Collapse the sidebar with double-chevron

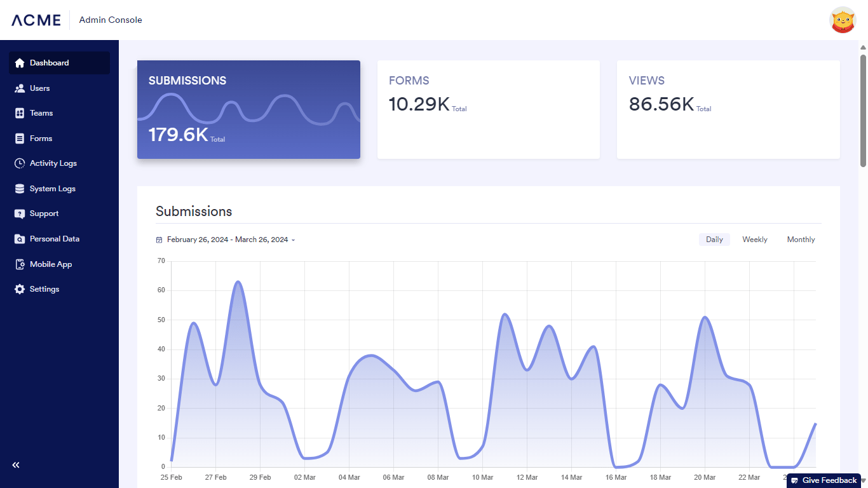pos(16,465)
